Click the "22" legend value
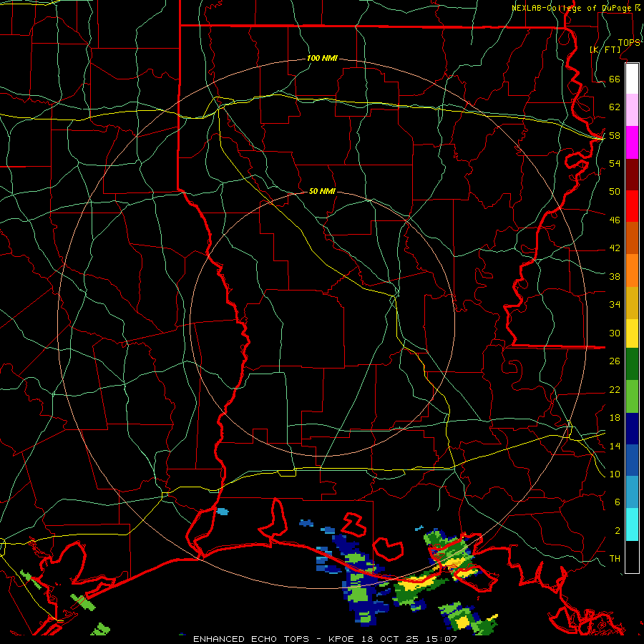The height and width of the screenshot is (644, 644). 615,389
